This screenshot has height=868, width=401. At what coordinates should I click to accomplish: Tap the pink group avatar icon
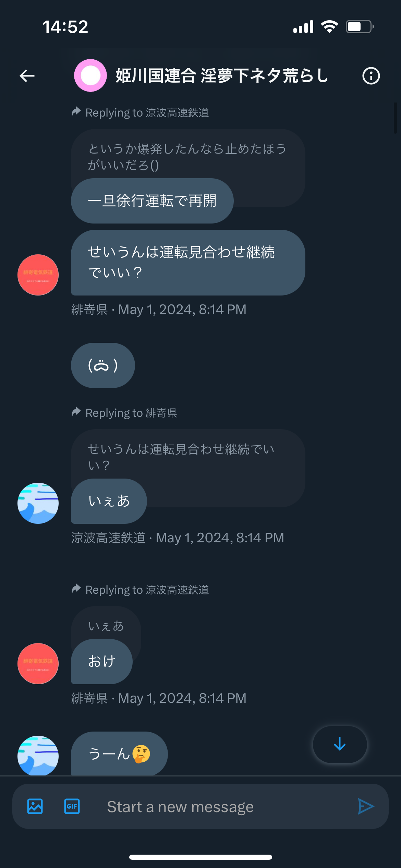[90, 75]
